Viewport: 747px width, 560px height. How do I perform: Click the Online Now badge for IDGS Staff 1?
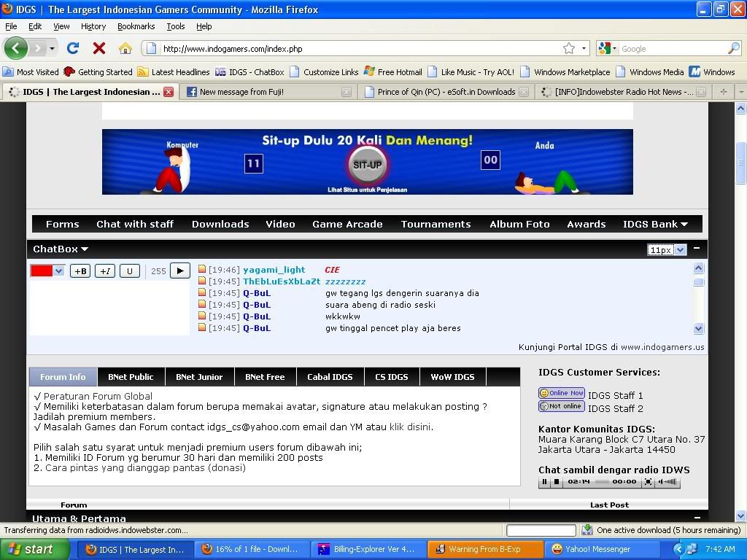tap(562, 393)
